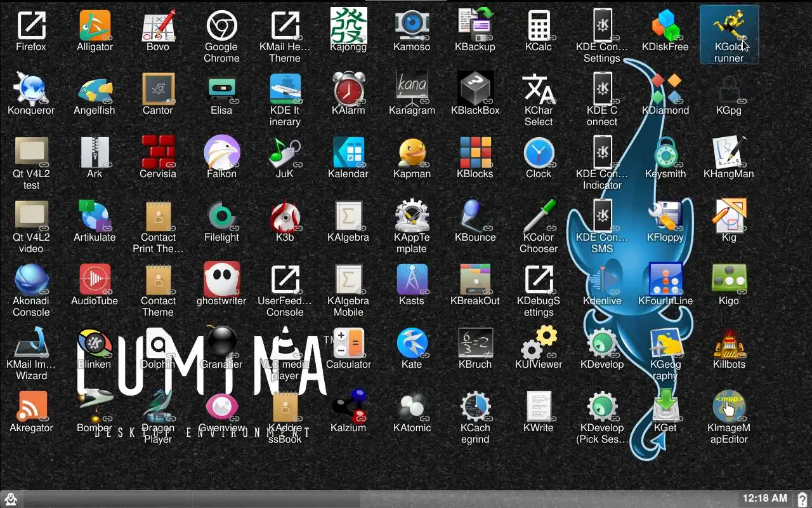Open KFourInLine icon
The width and height of the screenshot is (812, 508).
pos(665,279)
